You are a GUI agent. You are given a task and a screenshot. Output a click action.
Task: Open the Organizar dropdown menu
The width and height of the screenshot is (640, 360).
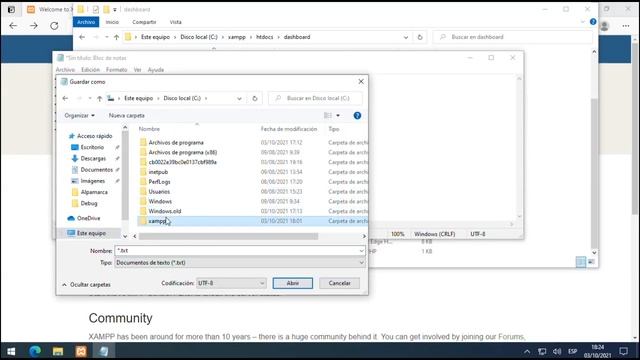[x=80, y=116]
